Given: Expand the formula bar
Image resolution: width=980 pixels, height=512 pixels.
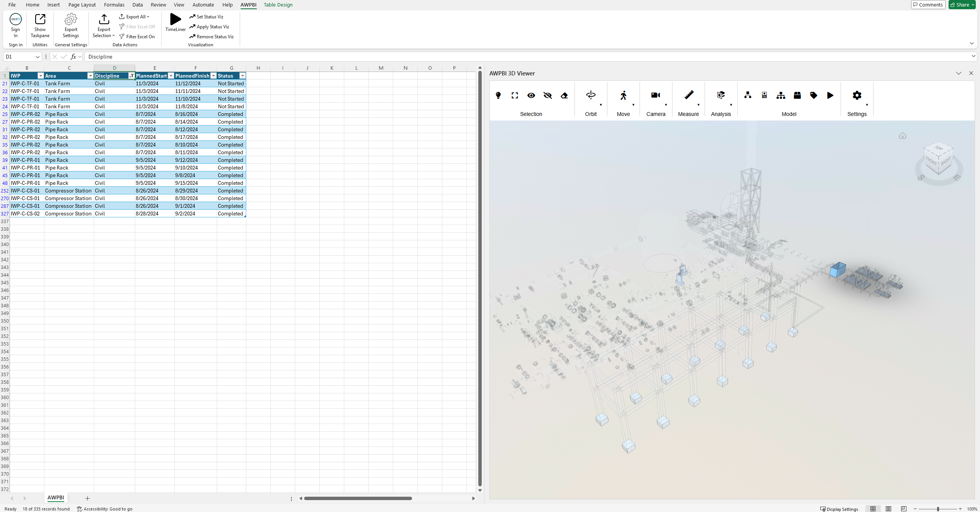Looking at the screenshot, I should 973,56.
